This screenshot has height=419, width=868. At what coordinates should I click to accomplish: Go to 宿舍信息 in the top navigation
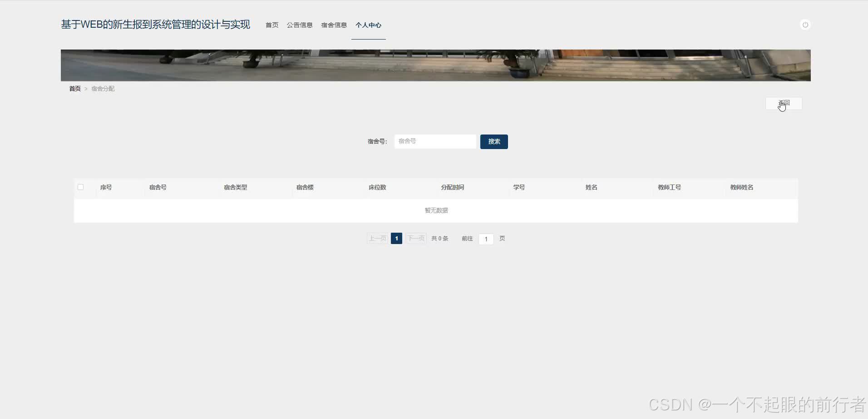(334, 25)
